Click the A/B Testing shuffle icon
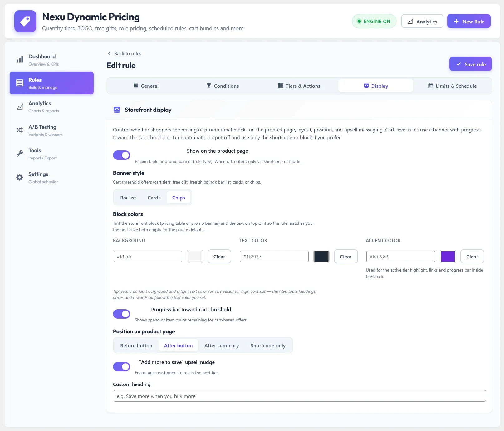This screenshot has width=504, height=431. [x=20, y=130]
